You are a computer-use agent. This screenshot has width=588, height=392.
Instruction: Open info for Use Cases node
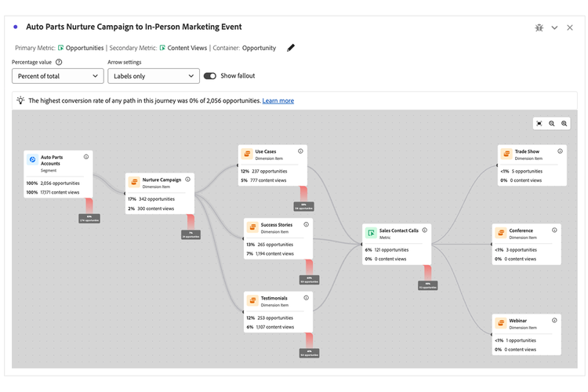(x=301, y=151)
